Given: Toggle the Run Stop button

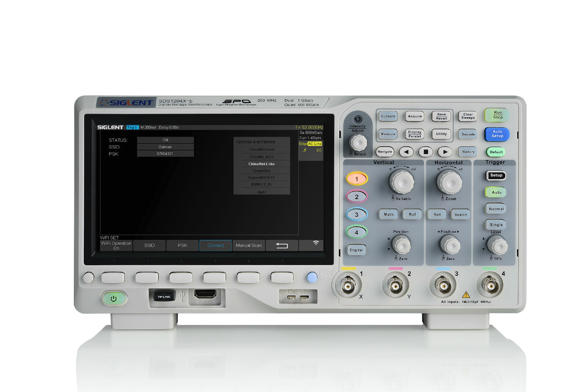Looking at the screenshot, I should 498,115.
